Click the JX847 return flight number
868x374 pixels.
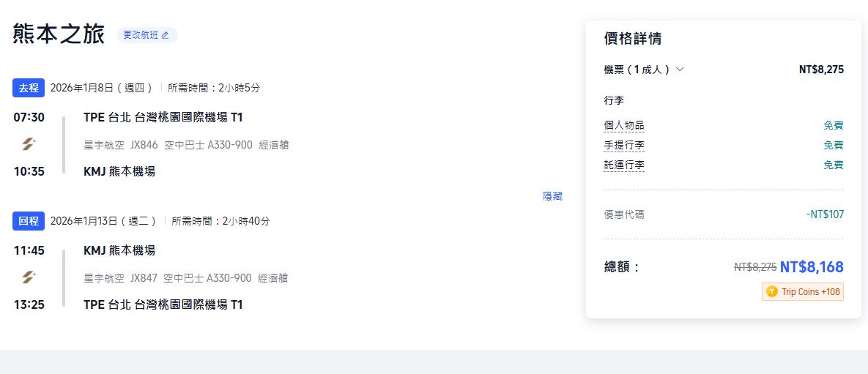(144, 278)
